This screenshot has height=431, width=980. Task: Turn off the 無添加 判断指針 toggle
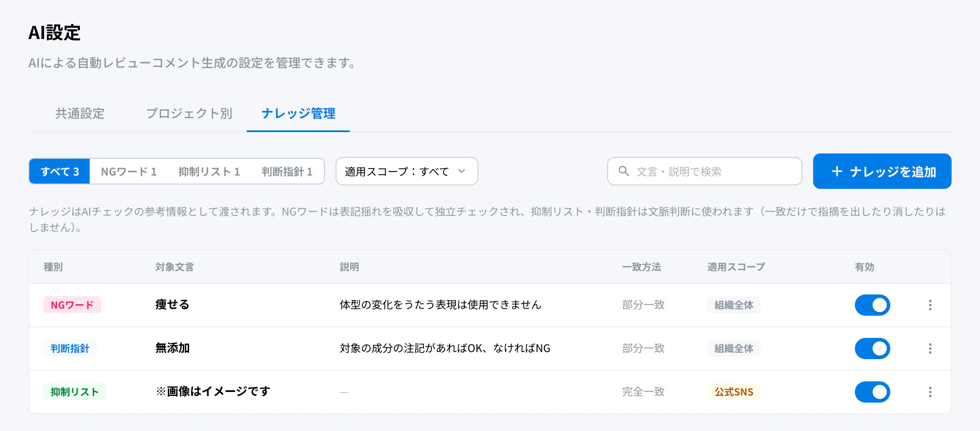872,349
